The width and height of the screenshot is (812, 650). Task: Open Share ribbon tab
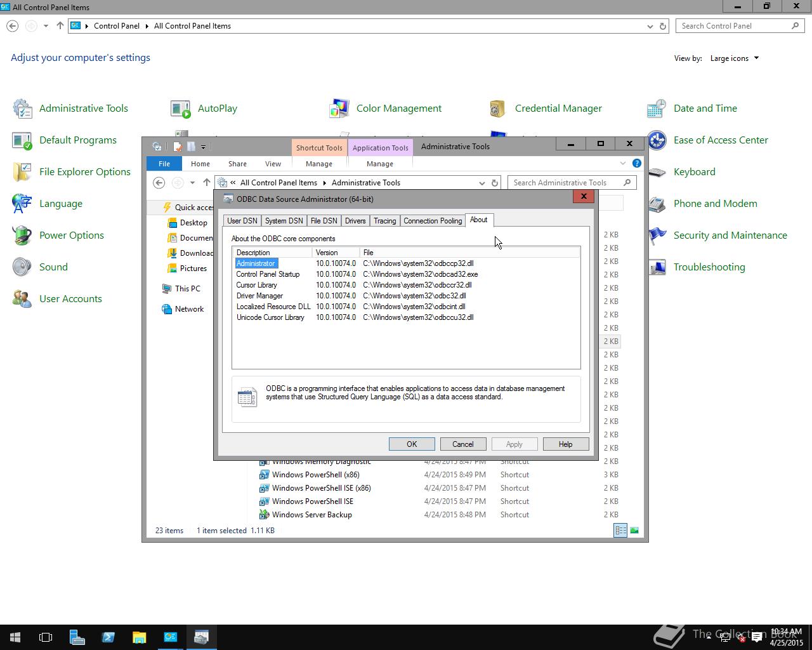(237, 164)
